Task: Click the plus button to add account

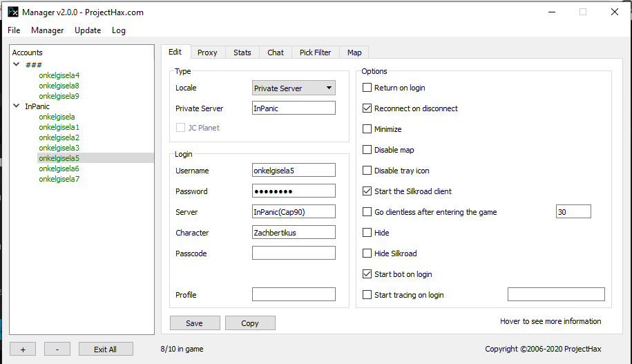Action: [x=23, y=349]
